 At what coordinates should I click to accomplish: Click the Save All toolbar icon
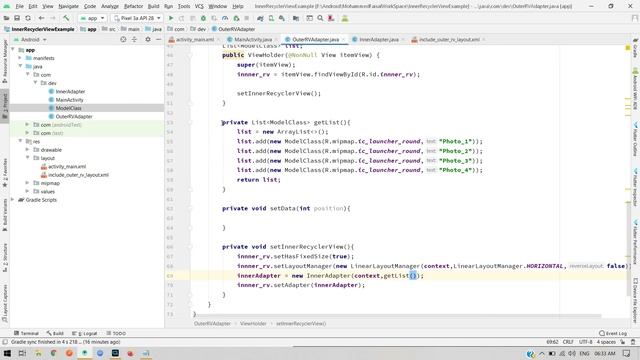(17, 18)
